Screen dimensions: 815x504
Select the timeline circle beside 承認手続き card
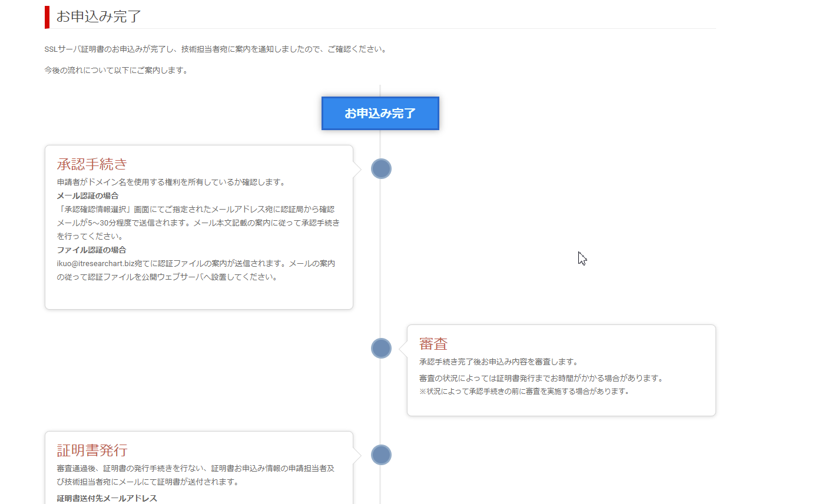click(x=381, y=169)
